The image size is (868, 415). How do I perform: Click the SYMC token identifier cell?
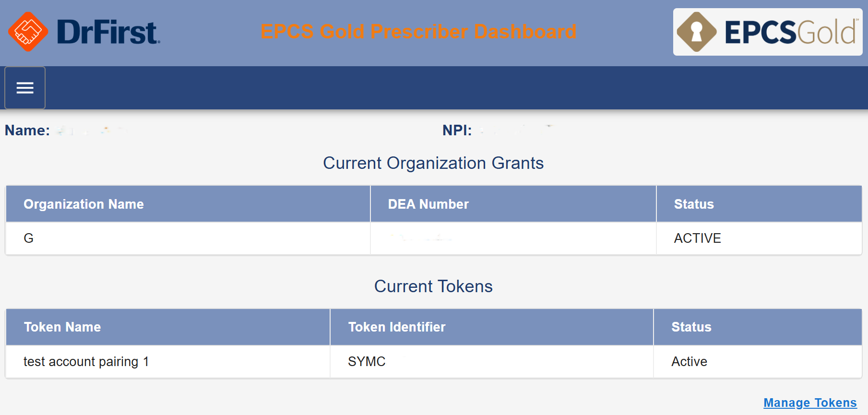tap(367, 362)
